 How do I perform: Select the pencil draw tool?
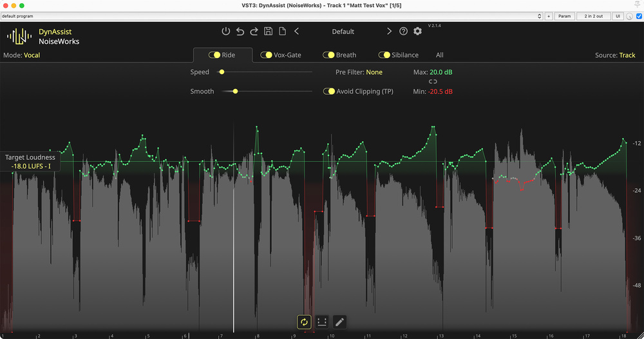tap(340, 322)
